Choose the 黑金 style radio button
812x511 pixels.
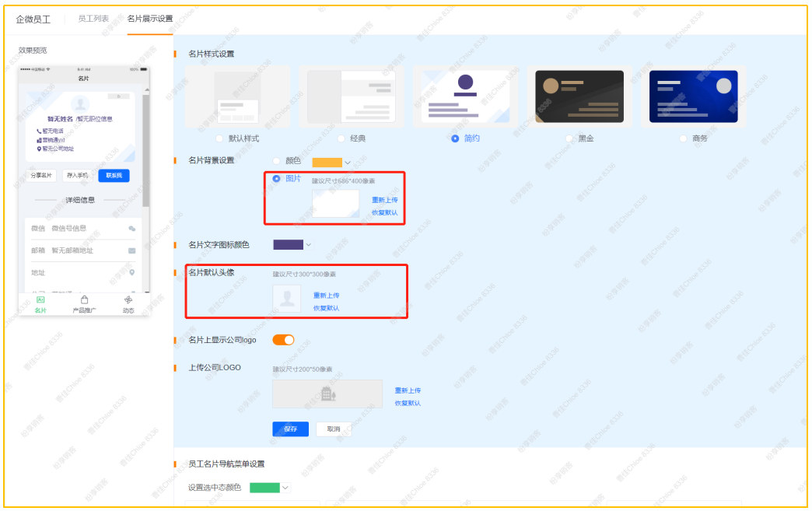(569, 138)
